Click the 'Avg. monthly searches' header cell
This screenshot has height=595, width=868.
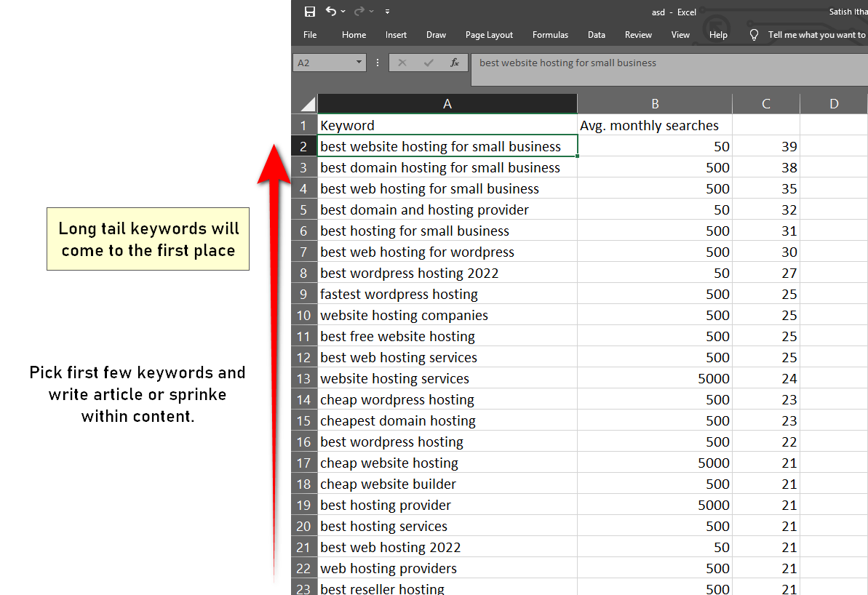[x=655, y=126]
